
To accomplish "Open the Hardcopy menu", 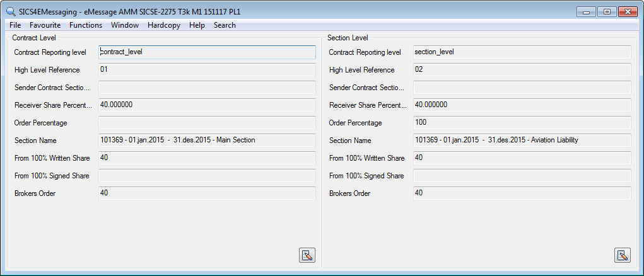I will [163, 25].
